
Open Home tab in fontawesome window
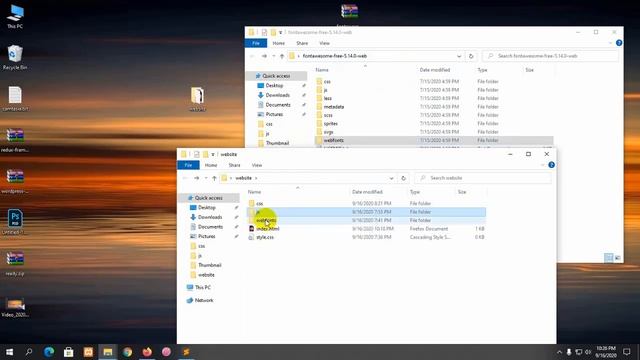pyautogui.click(x=278, y=43)
